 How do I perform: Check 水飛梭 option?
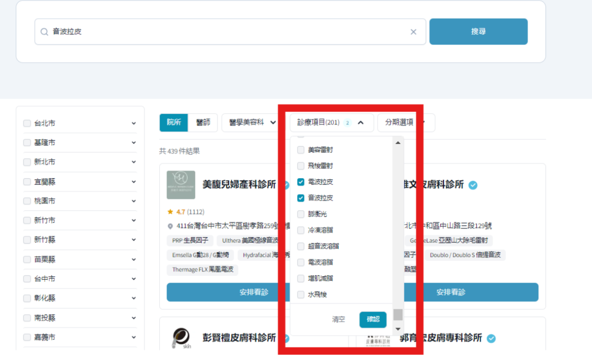tap(301, 295)
